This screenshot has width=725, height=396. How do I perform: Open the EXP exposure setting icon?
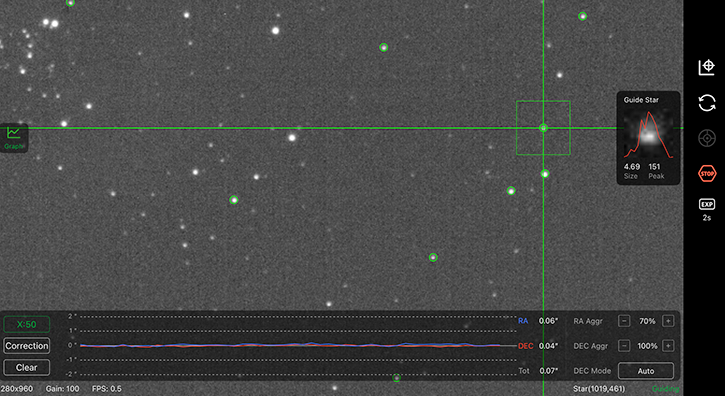pyautogui.click(x=707, y=204)
